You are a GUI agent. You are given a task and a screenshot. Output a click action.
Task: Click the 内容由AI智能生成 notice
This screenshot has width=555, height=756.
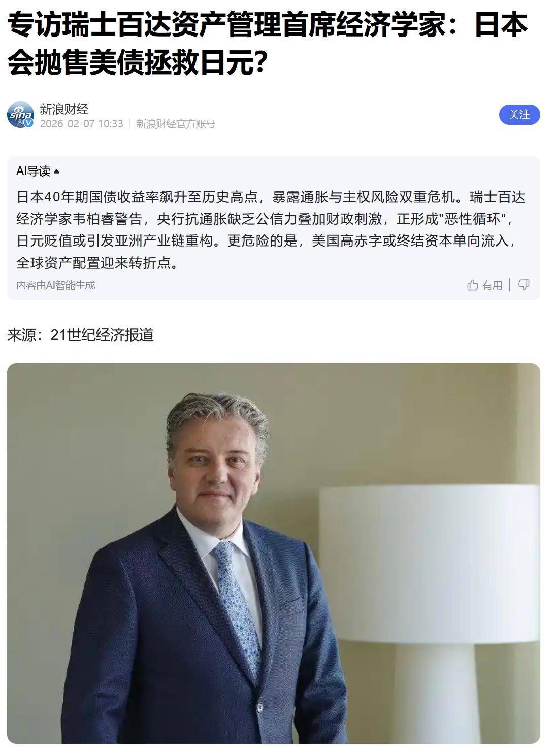coord(56,285)
